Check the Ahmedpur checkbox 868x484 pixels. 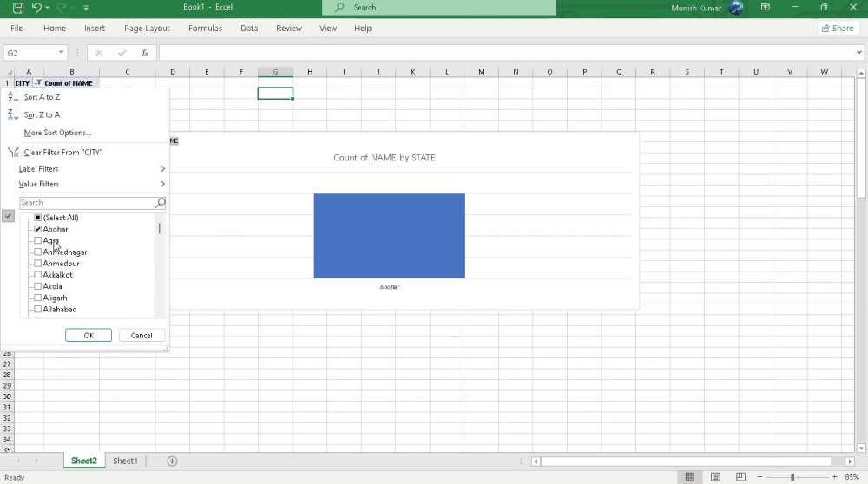pyautogui.click(x=37, y=264)
